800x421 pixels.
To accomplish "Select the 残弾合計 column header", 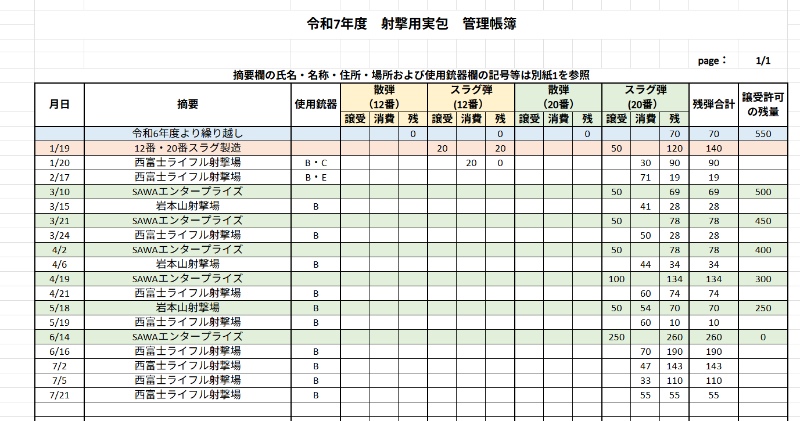I will click(713, 105).
